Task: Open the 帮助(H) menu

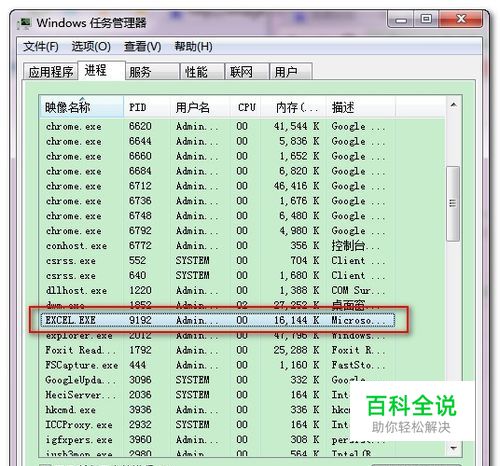Action: click(193, 46)
